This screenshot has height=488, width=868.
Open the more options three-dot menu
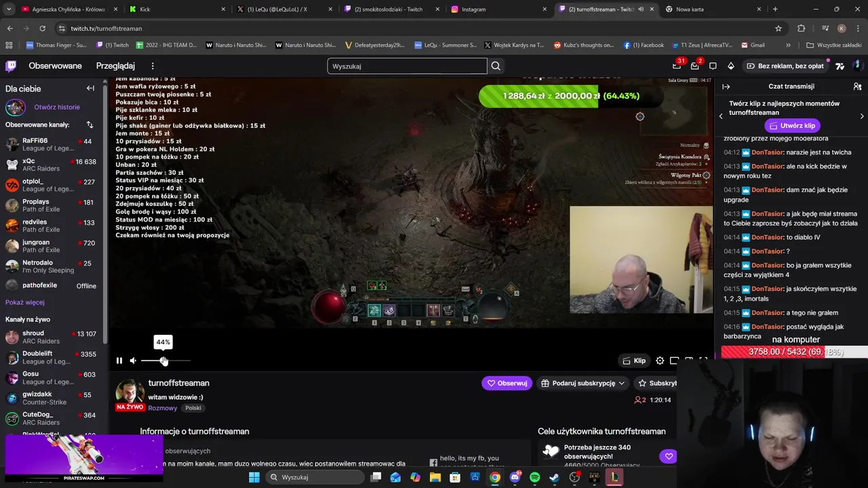click(x=153, y=66)
